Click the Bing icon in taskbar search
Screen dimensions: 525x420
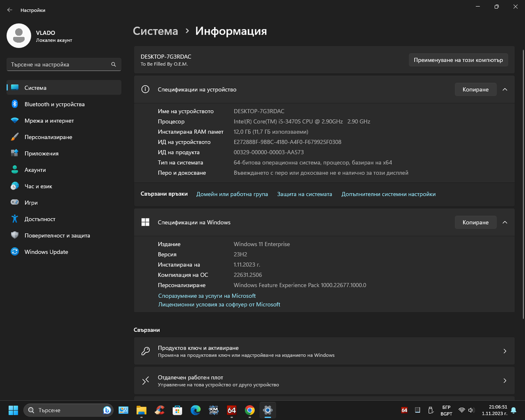tap(107, 410)
